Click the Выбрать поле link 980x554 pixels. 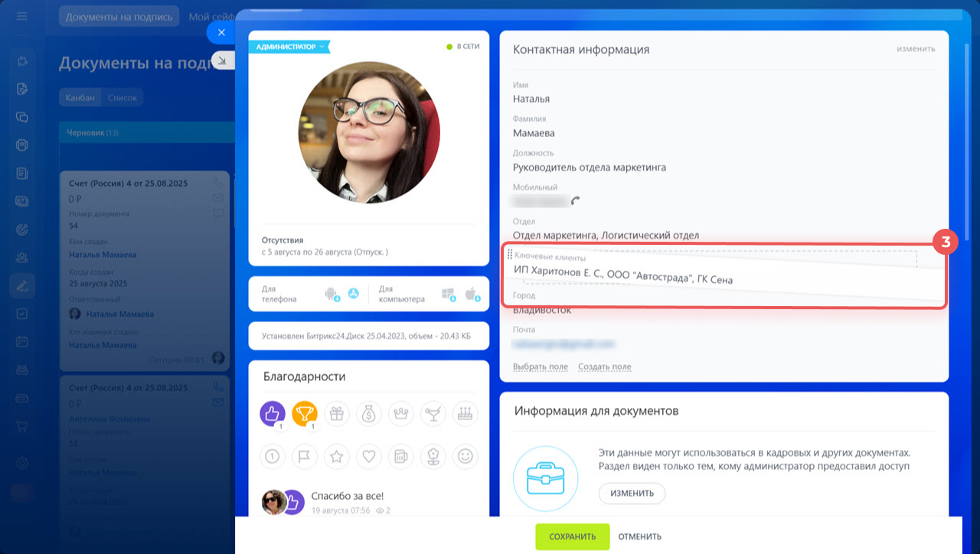point(541,367)
